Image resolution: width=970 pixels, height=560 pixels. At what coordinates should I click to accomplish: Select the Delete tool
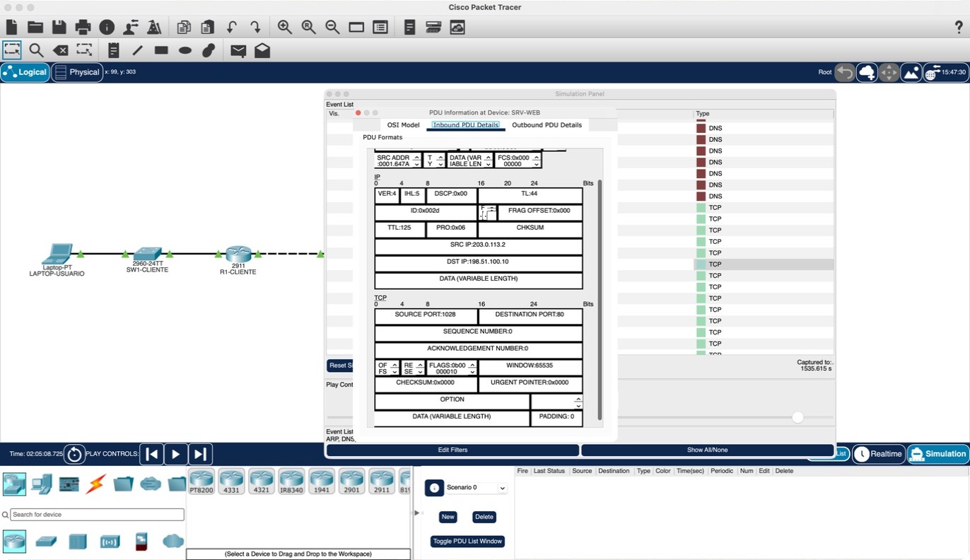point(61,50)
